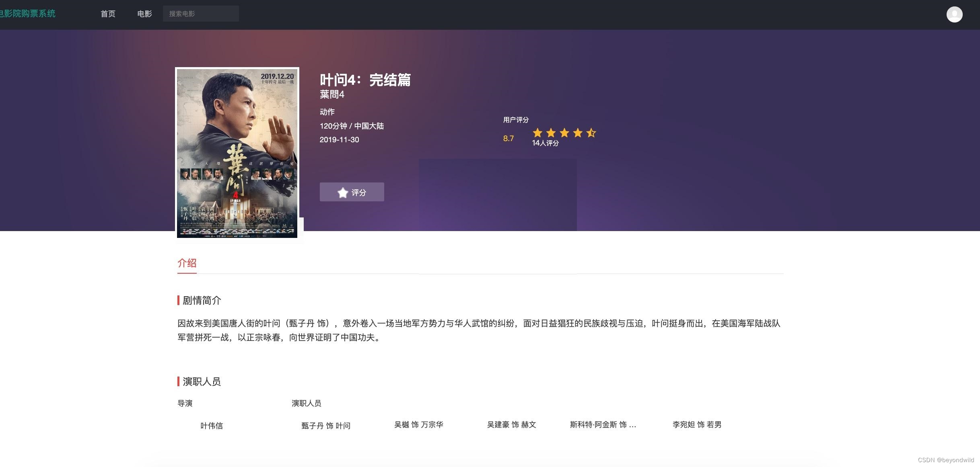Screen dimensions: 980x467
Task: Click the 搜索电影 search input field
Action: 200,13
